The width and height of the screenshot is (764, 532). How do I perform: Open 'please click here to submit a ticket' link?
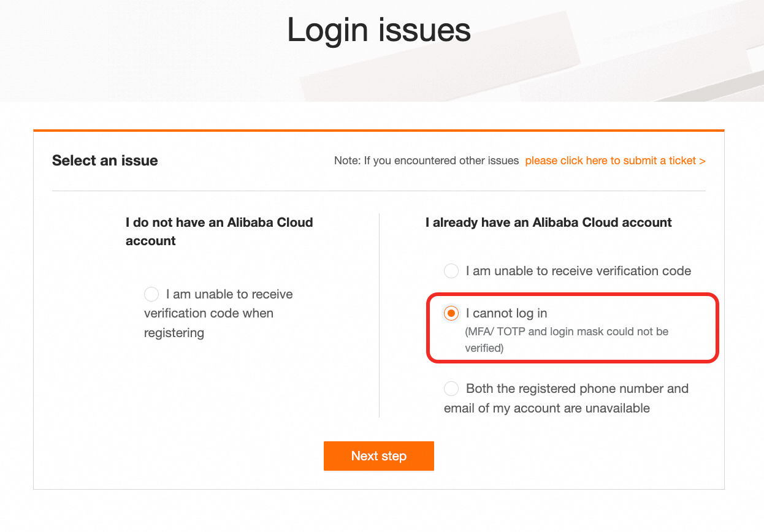610,161
